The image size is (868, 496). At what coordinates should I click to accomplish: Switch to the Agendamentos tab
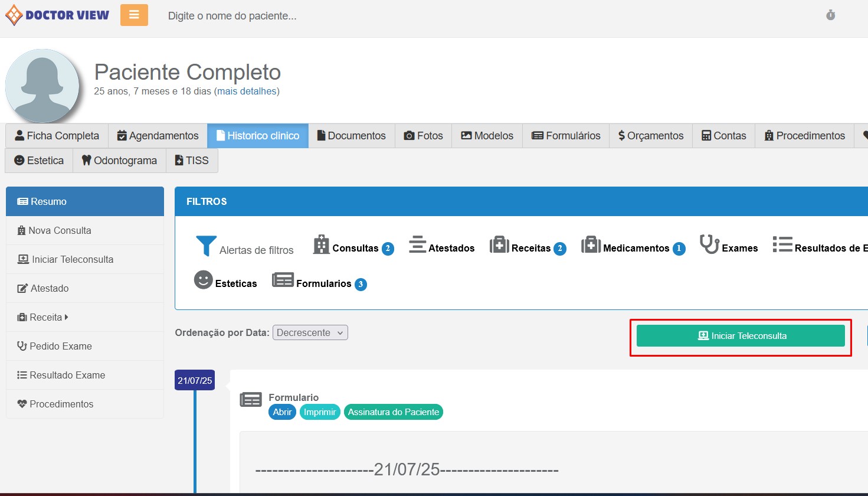click(x=158, y=136)
